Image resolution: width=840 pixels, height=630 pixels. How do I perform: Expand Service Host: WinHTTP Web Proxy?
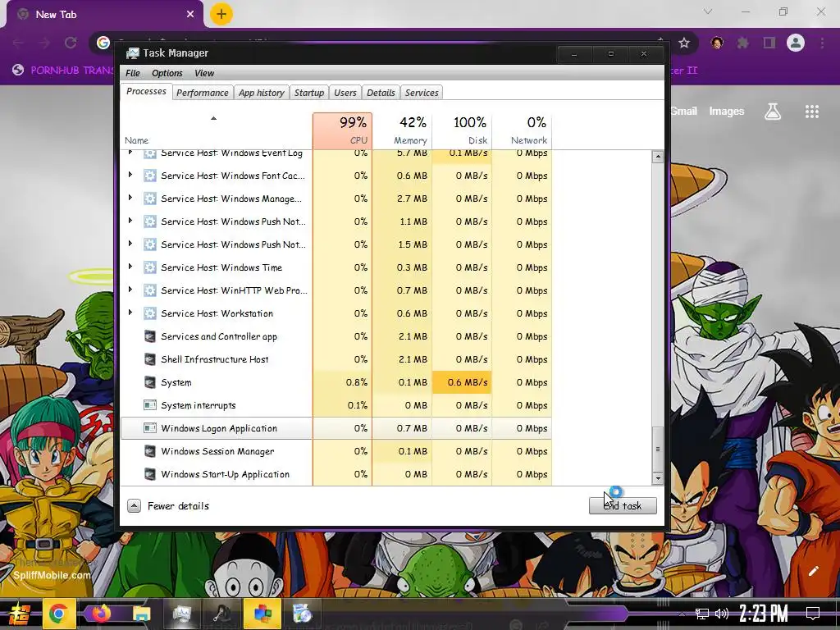coord(130,290)
